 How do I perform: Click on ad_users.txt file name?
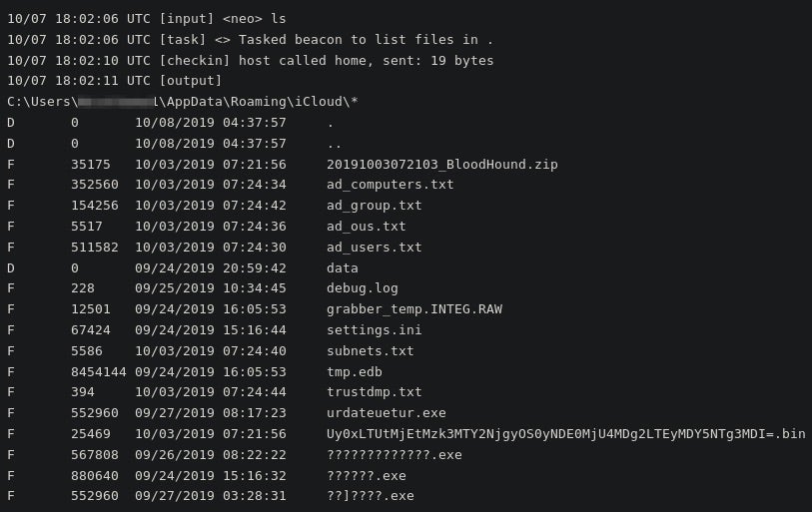pyautogui.click(x=374, y=248)
